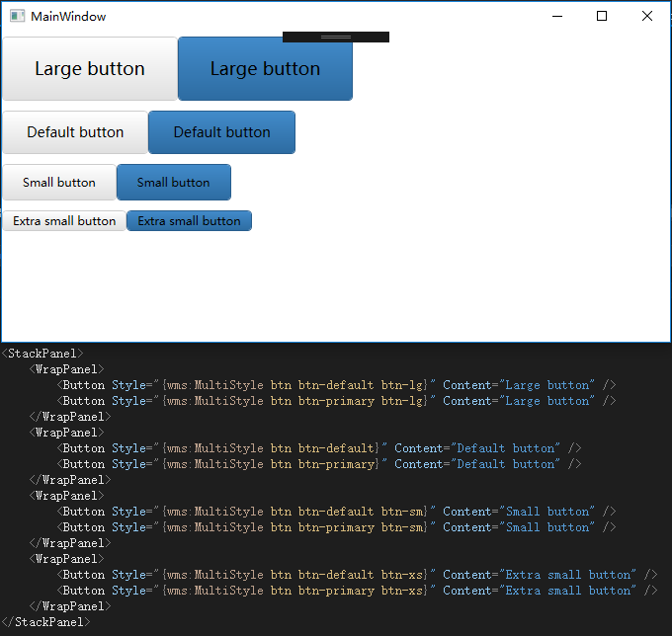Click the btn-primary btn-xs Button code line
672x636 pixels.
tap(357, 591)
